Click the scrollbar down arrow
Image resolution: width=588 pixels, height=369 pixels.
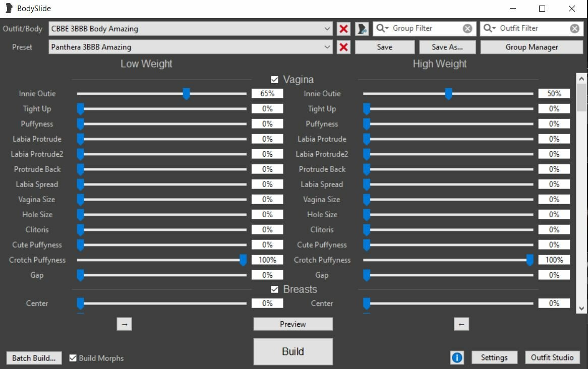[581, 309]
